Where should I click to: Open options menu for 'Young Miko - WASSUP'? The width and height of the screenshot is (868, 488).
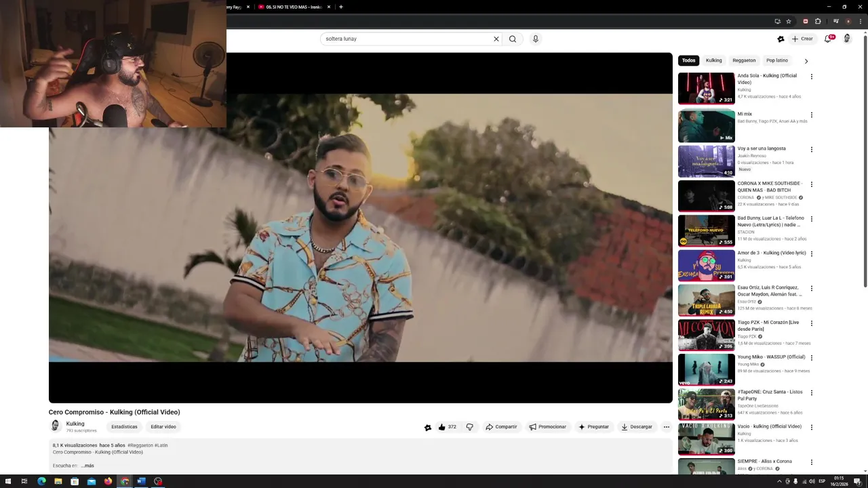pyautogui.click(x=811, y=358)
